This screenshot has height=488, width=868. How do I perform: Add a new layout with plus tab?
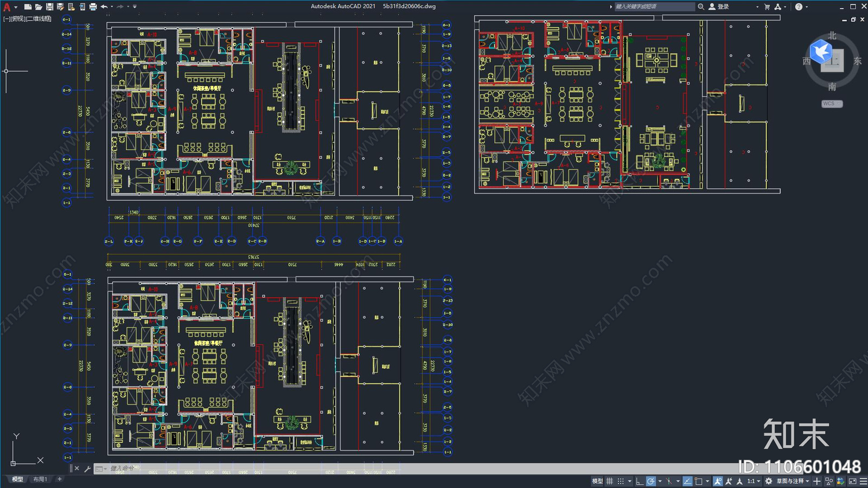60,479
